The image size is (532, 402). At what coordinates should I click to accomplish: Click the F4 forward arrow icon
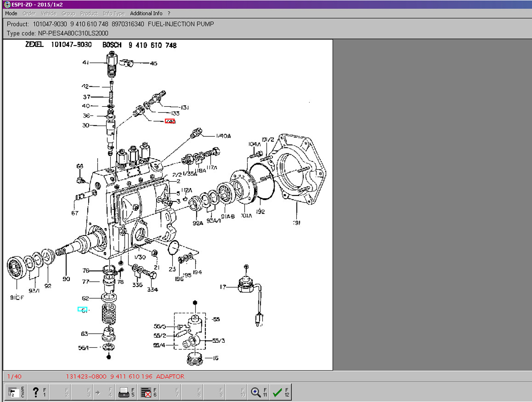[104, 392]
